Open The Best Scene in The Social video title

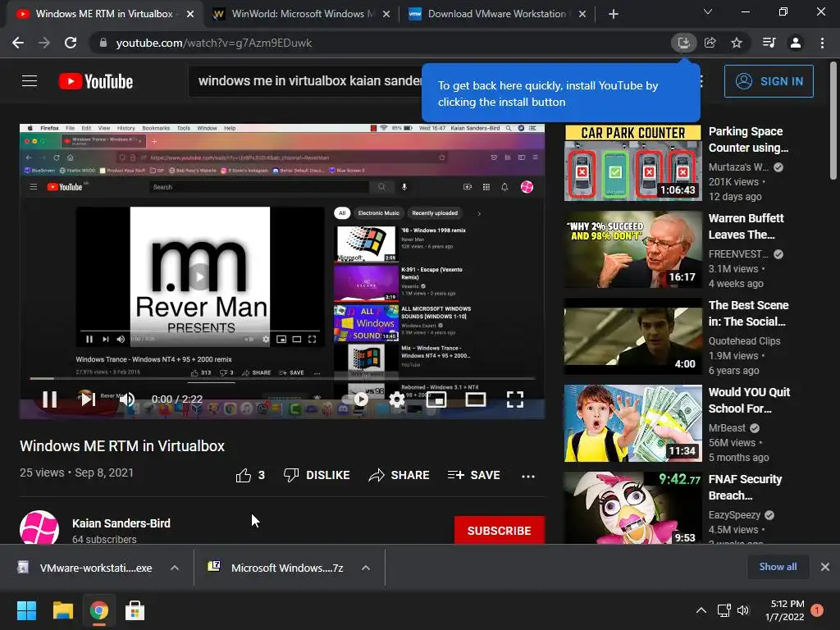pyautogui.click(x=748, y=313)
